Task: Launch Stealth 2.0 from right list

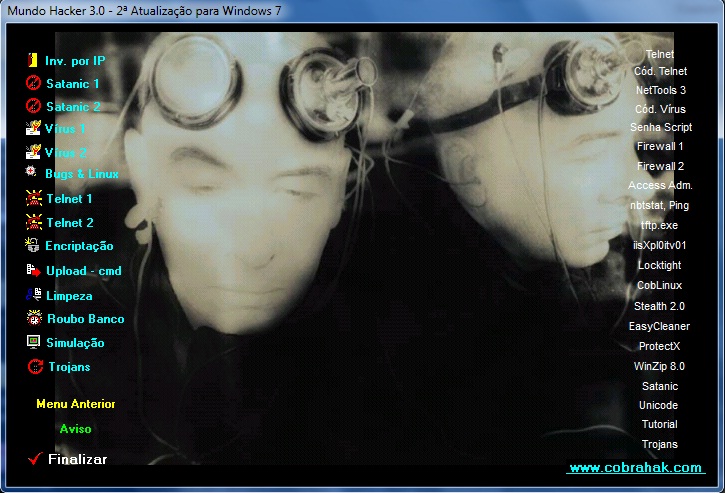Action: click(660, 306)
